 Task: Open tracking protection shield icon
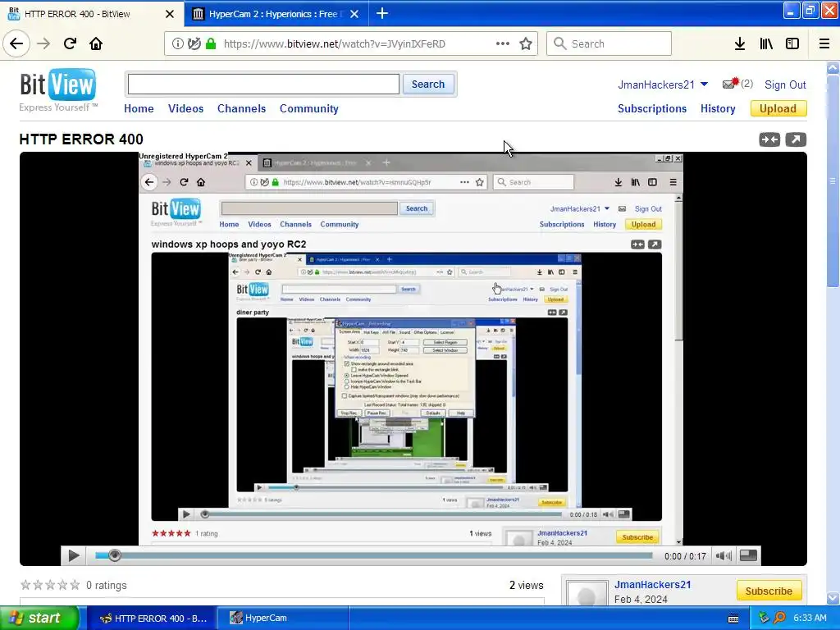(x=194, y=44)
